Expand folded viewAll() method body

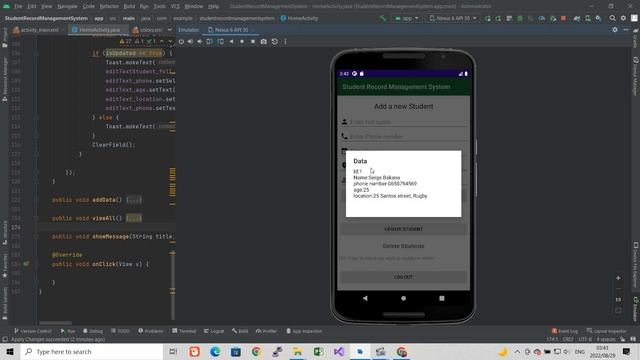pos(134,218)
